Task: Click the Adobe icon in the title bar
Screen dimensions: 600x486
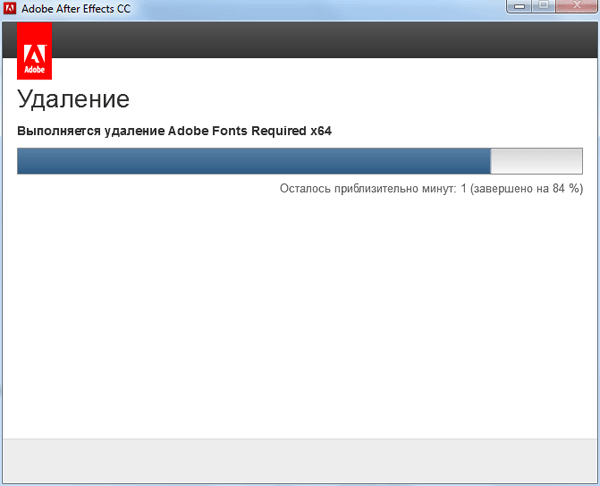Action: point(9,8)
